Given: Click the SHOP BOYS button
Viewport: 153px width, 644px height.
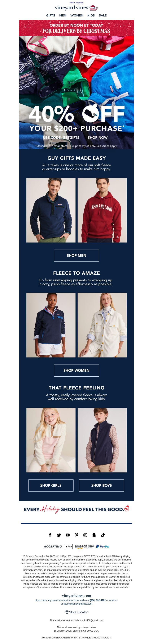Looking at the screenshot, I should coord(102,485).
